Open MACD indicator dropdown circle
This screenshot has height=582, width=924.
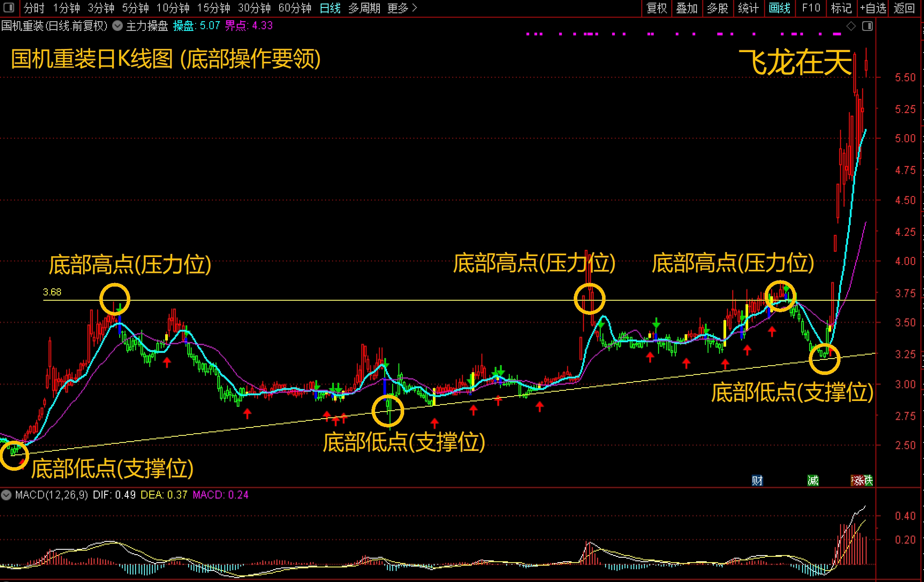(6, 495)
